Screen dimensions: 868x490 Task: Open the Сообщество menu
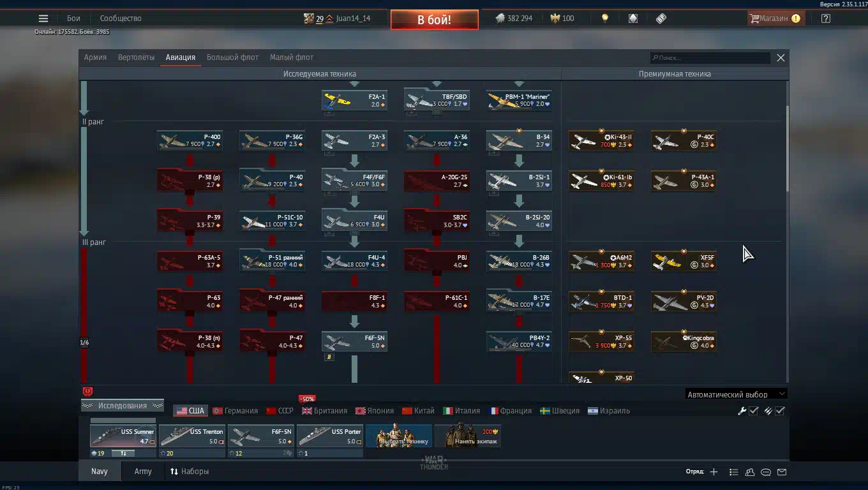pos(121,19)
